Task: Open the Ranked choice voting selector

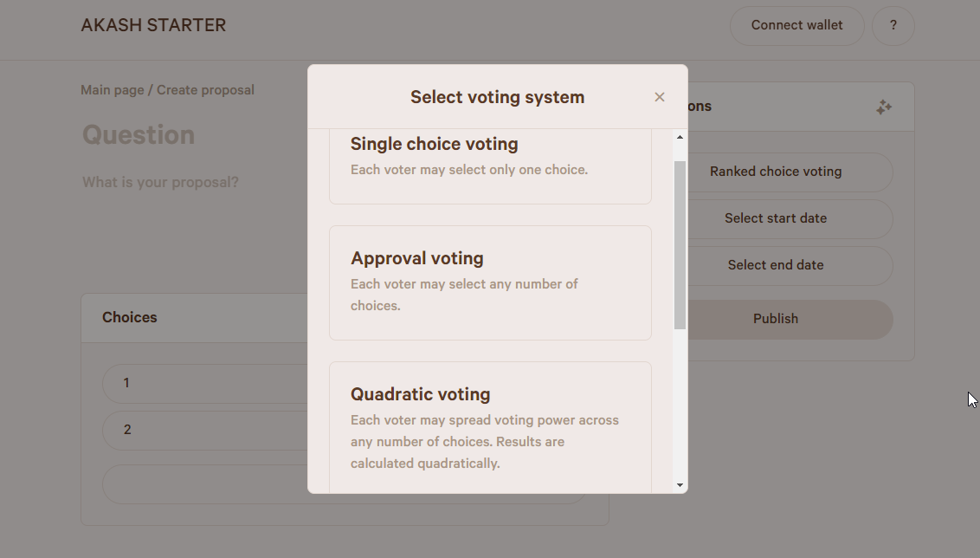Action: (x=776, y=172)
